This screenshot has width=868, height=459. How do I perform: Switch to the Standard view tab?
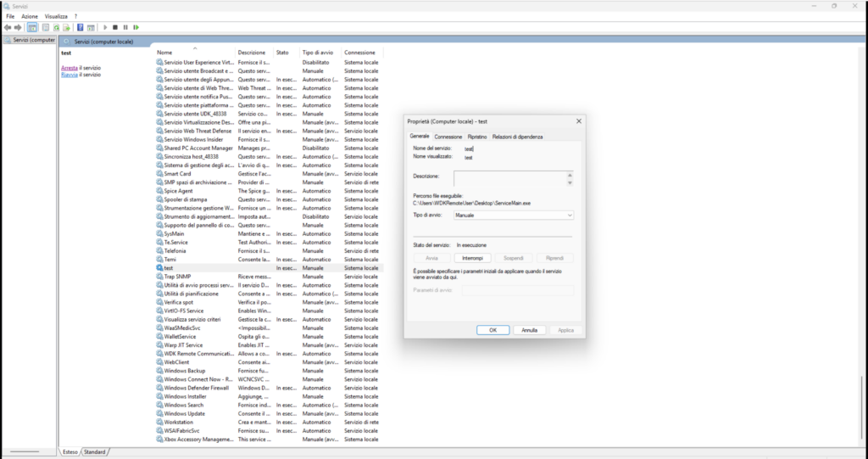(x=95, y=452)
